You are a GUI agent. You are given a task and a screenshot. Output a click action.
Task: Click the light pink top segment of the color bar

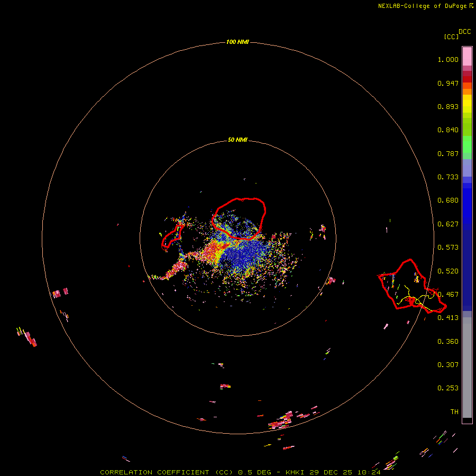[x=467, y=57]
